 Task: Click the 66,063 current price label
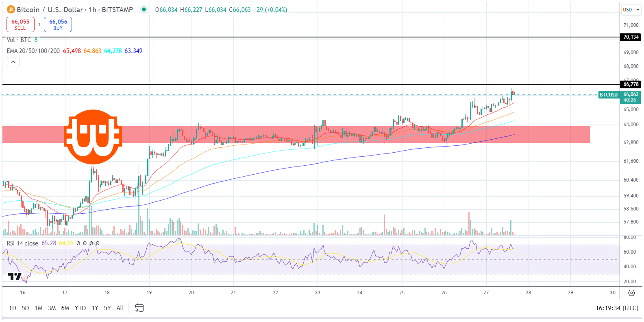point(631,94)
